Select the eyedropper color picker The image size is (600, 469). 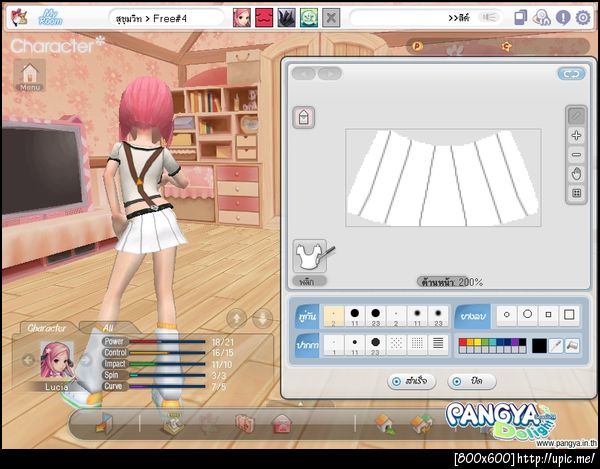pos(555,346)
